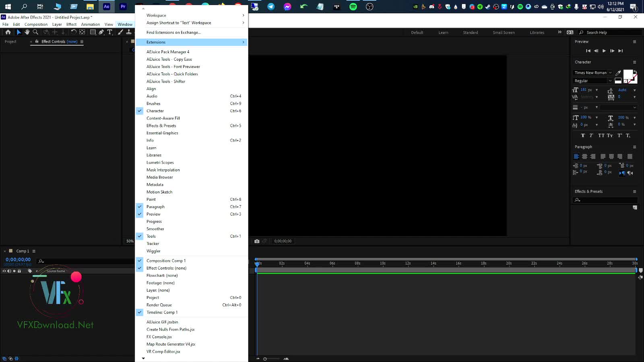
Task: Select the Type tool
Action: (110, 32)
